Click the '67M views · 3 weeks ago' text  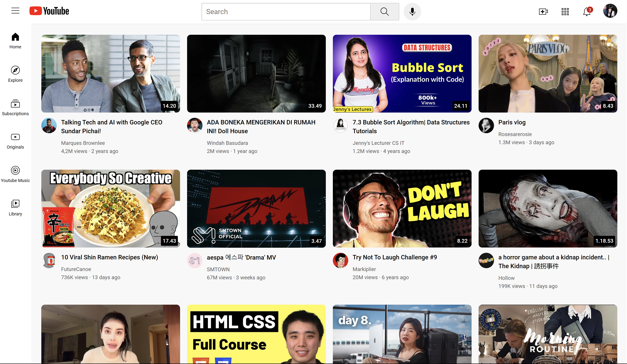pos(236,278)
